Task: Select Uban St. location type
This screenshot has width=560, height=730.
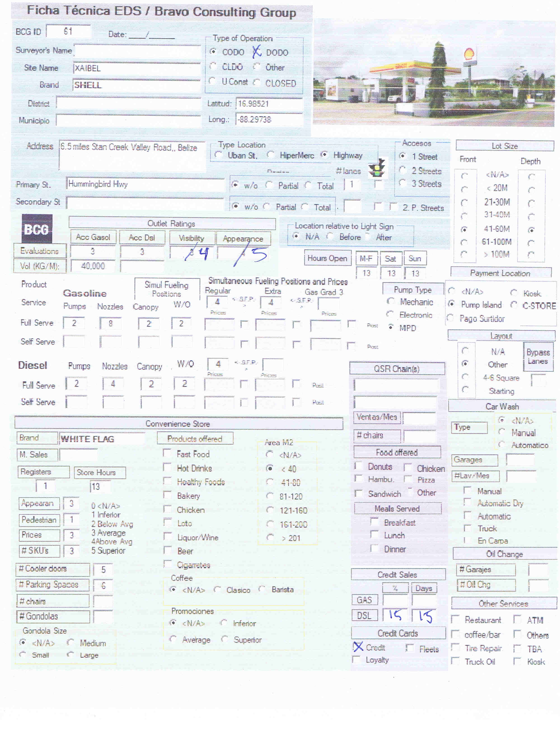Action: [x=218, y=154]
